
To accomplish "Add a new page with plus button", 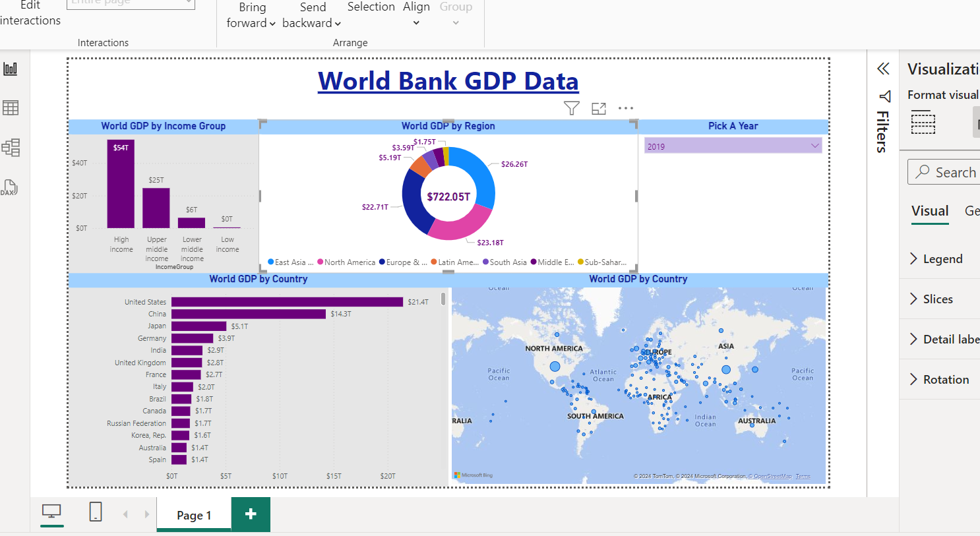I will pos(251,514).
